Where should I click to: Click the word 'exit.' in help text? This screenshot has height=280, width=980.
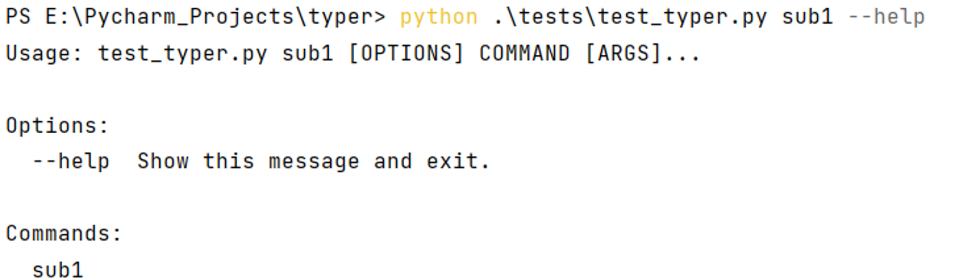(458, 162)
